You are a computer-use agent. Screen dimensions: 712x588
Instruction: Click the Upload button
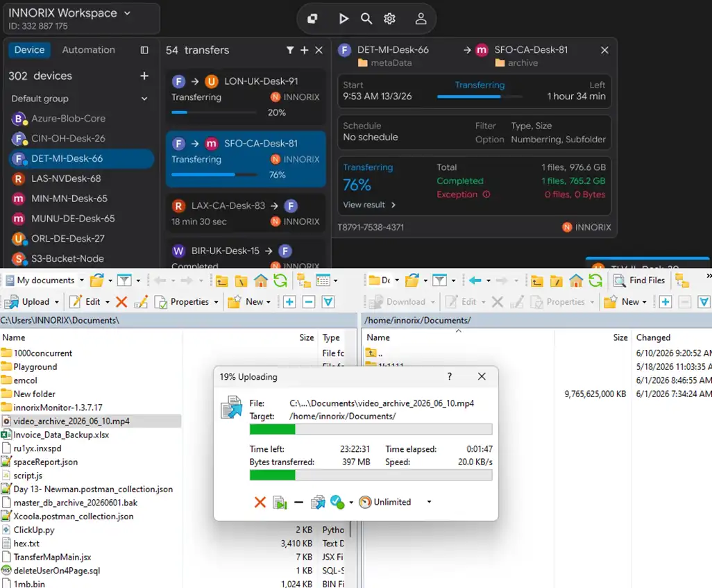tap(28, 302)
